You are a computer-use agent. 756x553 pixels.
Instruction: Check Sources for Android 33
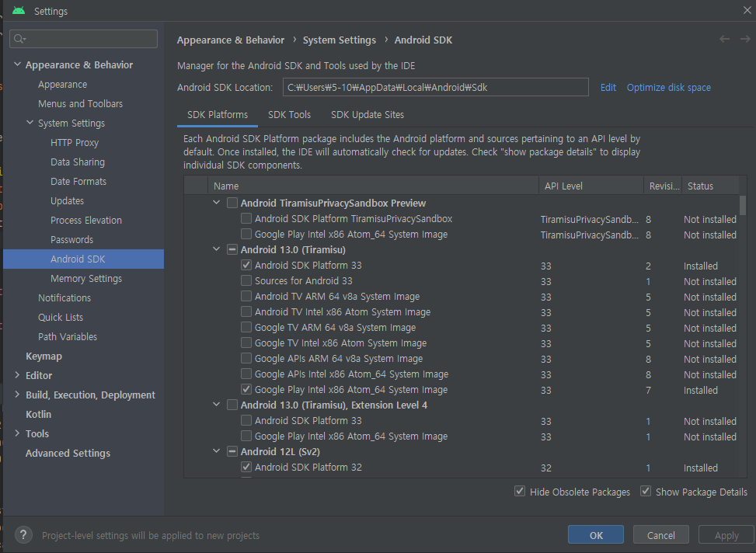[246, 280]
